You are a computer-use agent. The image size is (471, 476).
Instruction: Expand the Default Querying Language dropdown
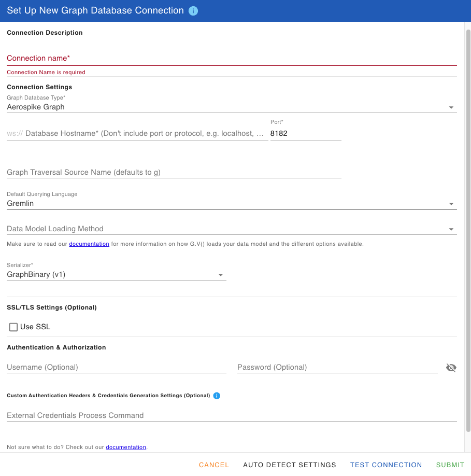pos(231,204)
